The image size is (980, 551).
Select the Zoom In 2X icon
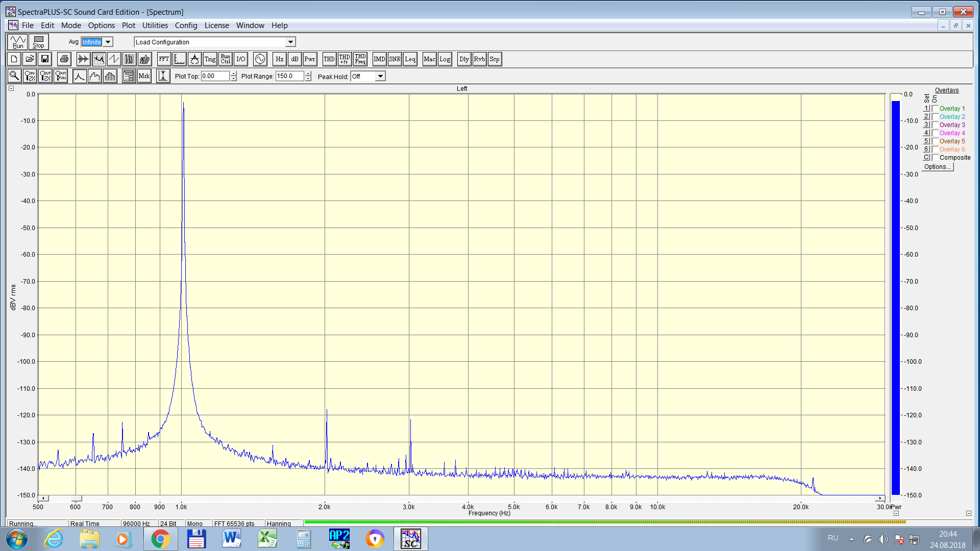click(x=30, y=77)
